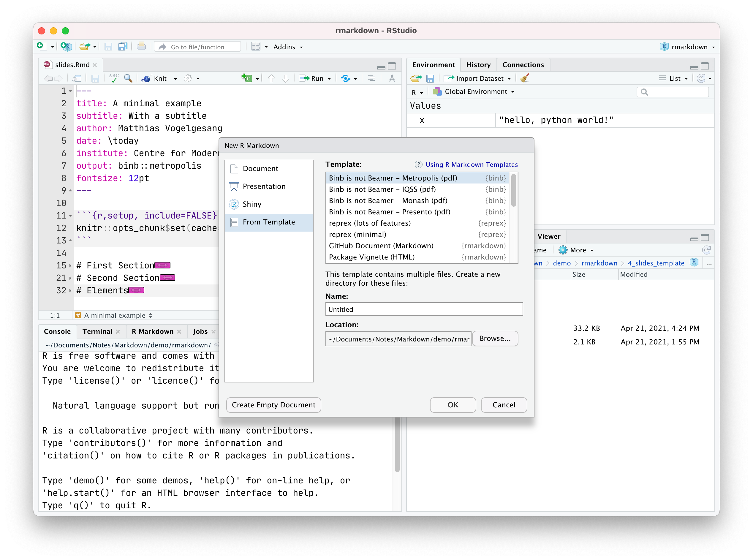Click the Cancel button in dialog
Screen dimensions: 753x560
coord(504,405)
